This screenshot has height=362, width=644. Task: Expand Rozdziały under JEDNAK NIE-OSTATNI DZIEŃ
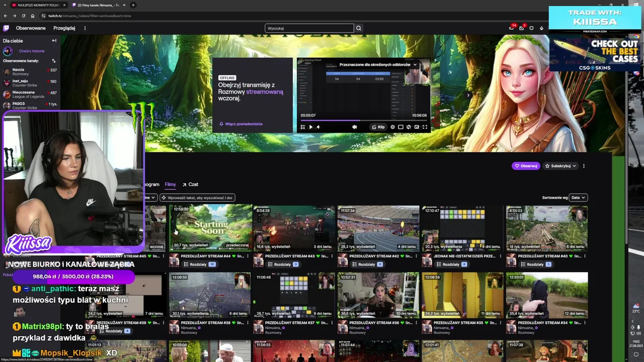(x=452, y=264)
